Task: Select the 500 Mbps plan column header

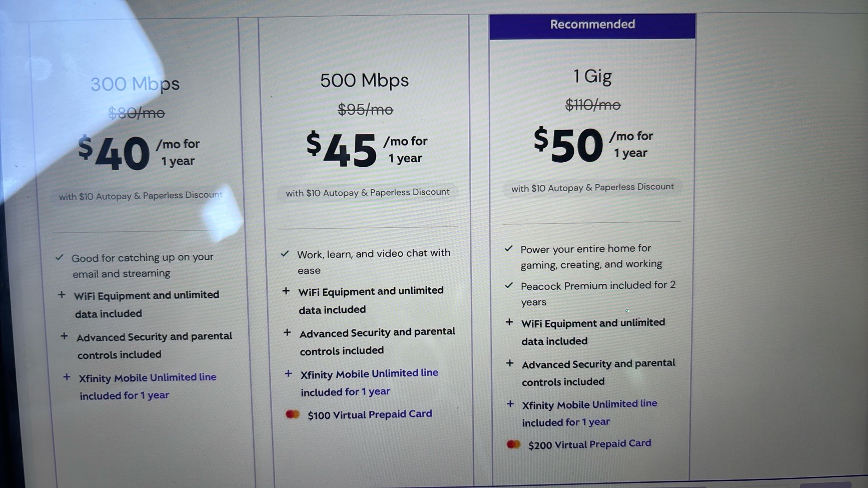Action: click(x=364, y=80)
